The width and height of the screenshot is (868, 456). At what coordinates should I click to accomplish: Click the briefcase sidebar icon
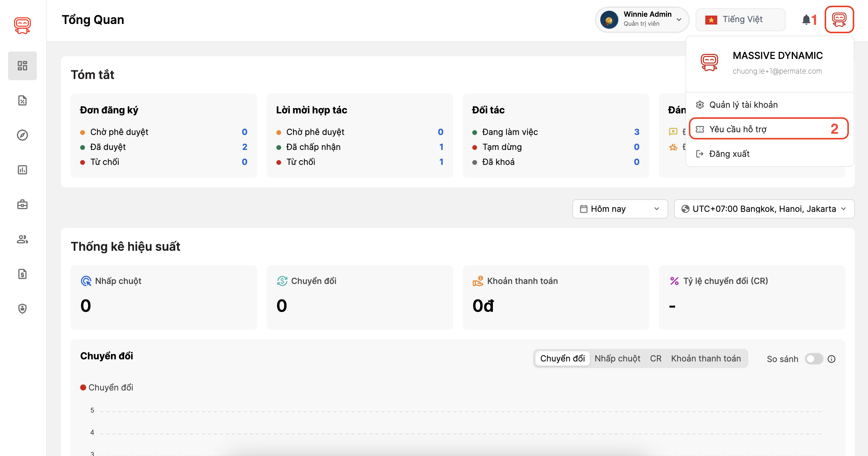[x=22, y=205]
